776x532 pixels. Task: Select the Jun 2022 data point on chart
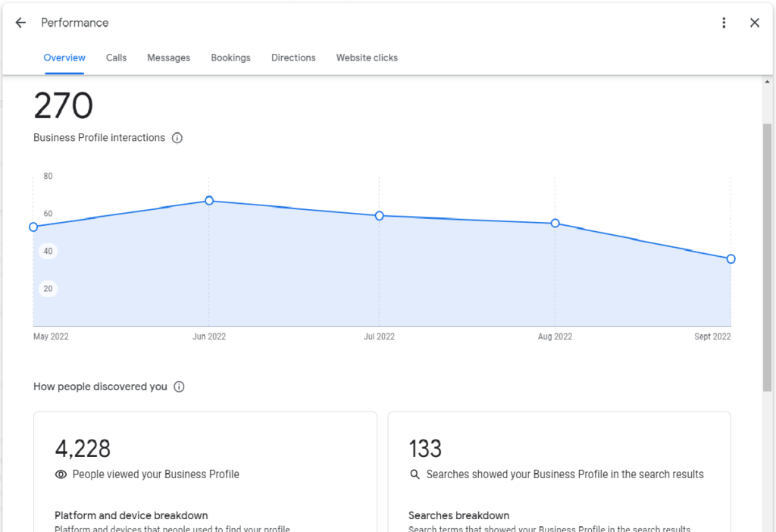209,200
